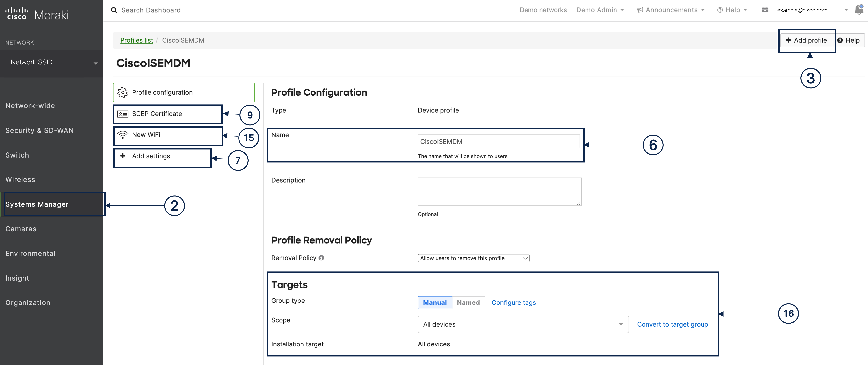The width and height of the screenshot is (868, 365).
Task: Click the Cisco Meraki logo
Action: 37,14
